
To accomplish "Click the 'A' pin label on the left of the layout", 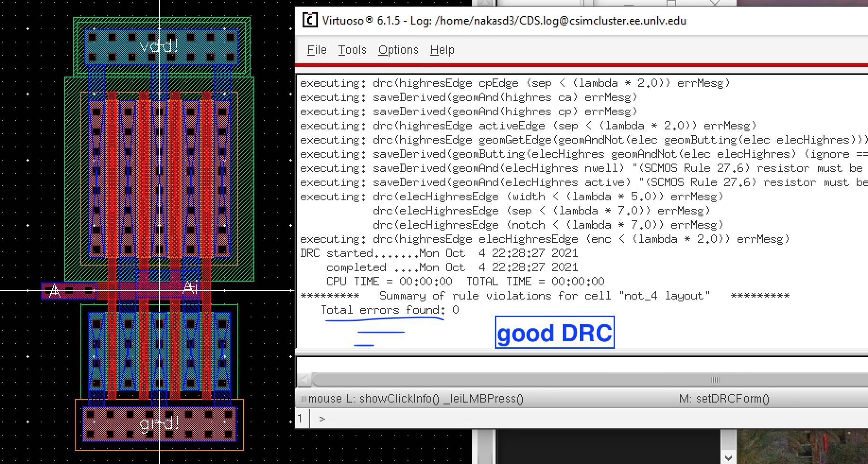I will click(55, 291).
